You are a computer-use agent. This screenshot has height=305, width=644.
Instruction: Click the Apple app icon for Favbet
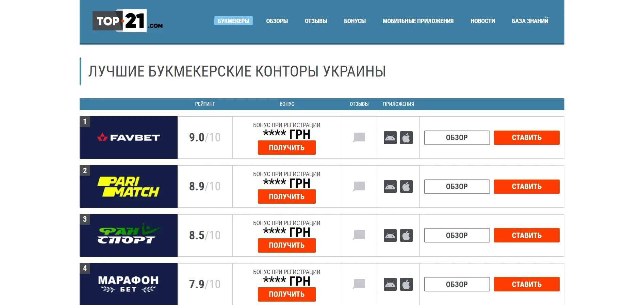click(x=406, y=138)
